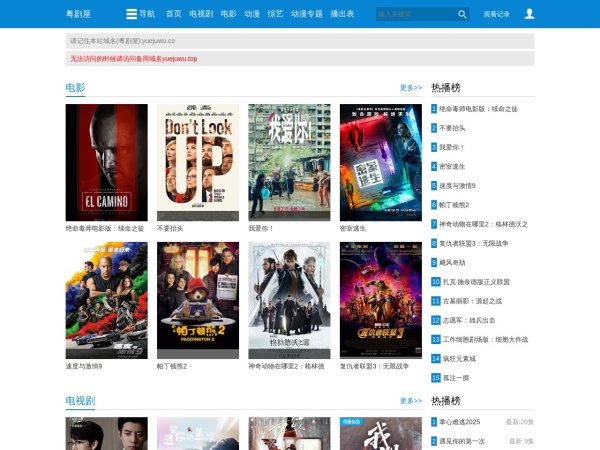This screenshot has height=450, width=600.
Task: Open the TV poster with 优酷出品 badge
Action: tap(381, 434)
